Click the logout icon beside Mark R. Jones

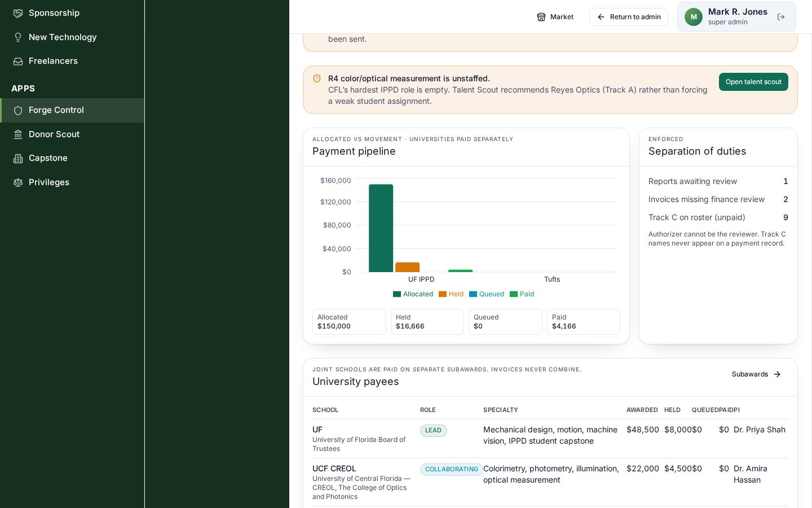[781, 17]
